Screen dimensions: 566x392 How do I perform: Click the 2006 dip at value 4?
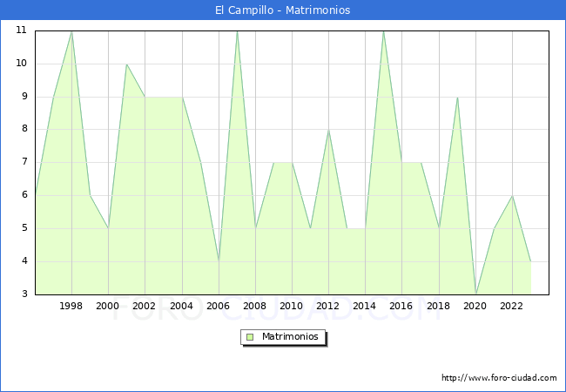point(219,261)
